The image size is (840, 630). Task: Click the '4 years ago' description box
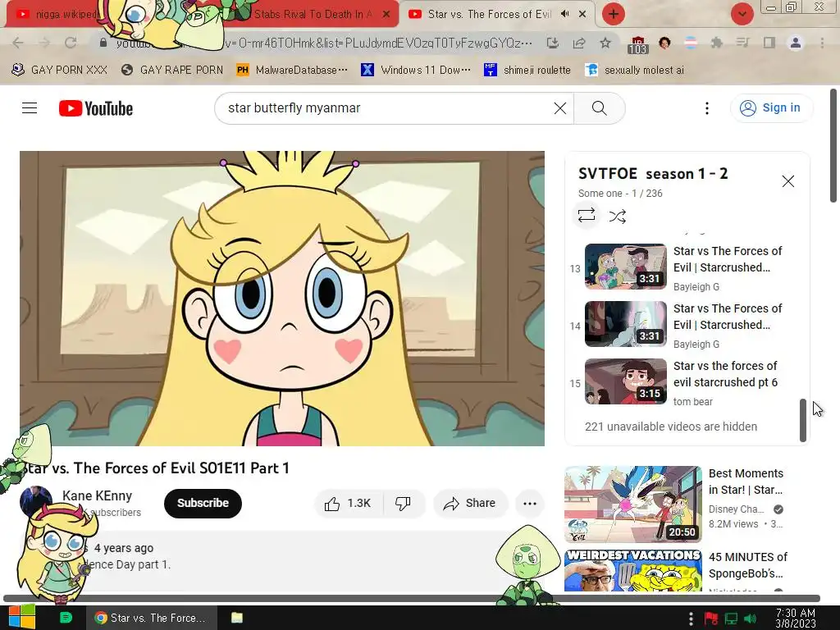tap(282, 561)
